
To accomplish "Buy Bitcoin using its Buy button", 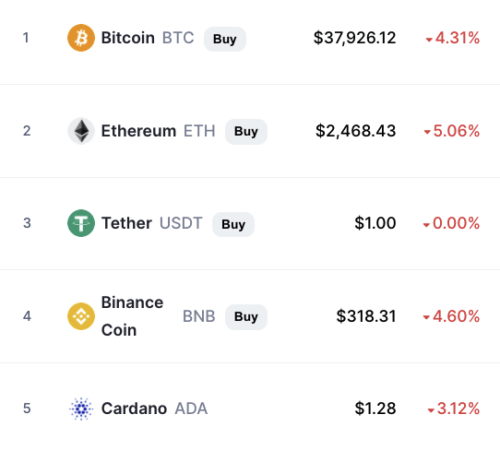I will point(225,39).
